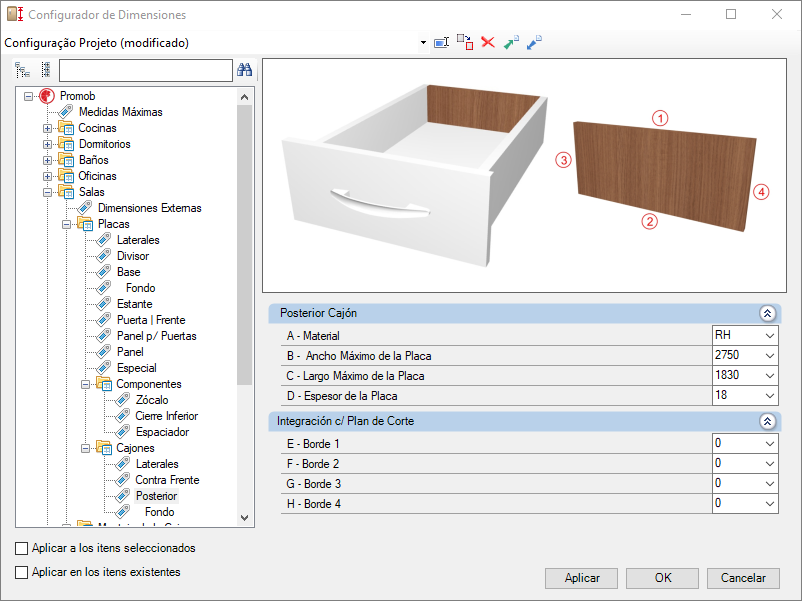Click the Placas folder icon
The height and width of the screenshot is (601, 802).
point(85,224)
